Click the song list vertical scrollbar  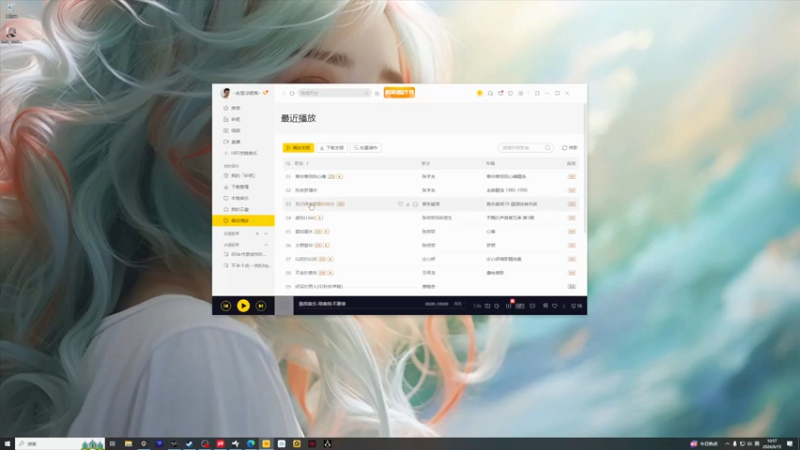(x=585, y=168)
